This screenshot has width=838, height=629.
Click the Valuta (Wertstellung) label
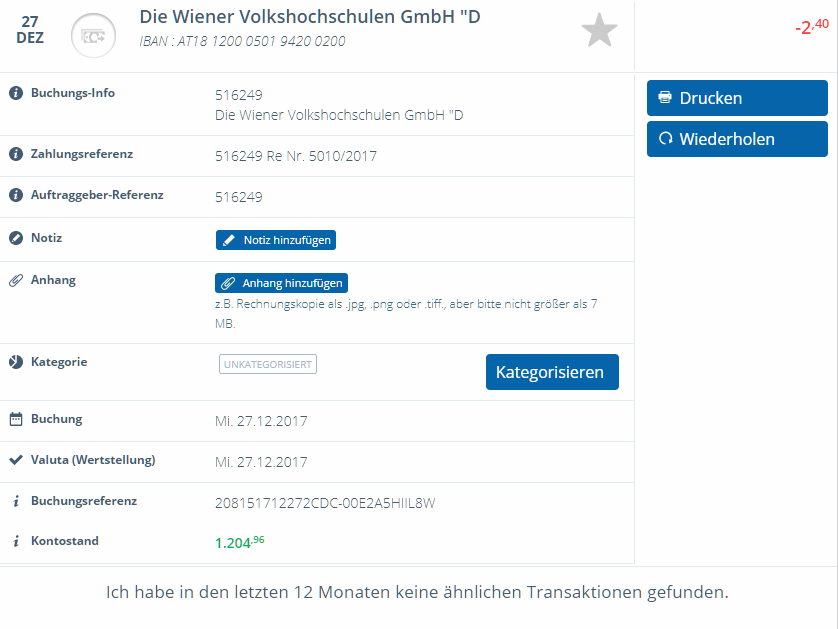click(x=93, y=460)
